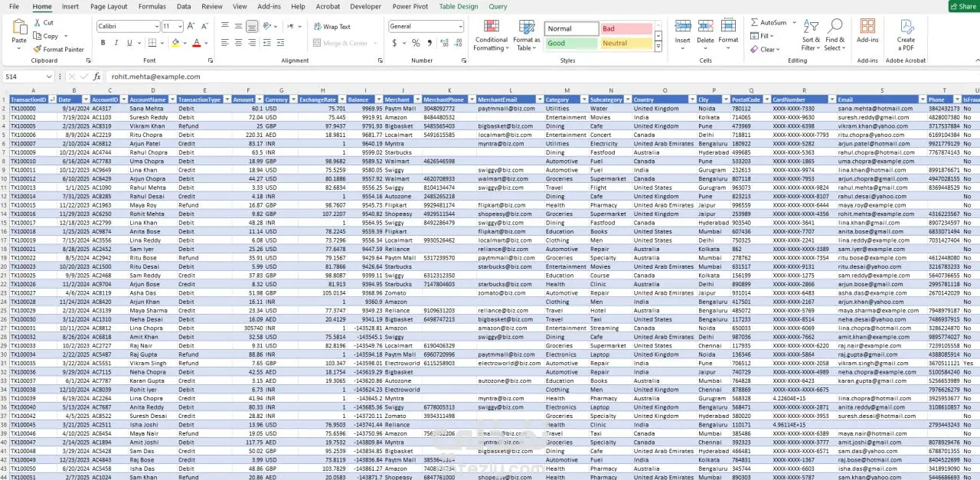
Task: Toggle underline formatting
Action: coord(131,43)
